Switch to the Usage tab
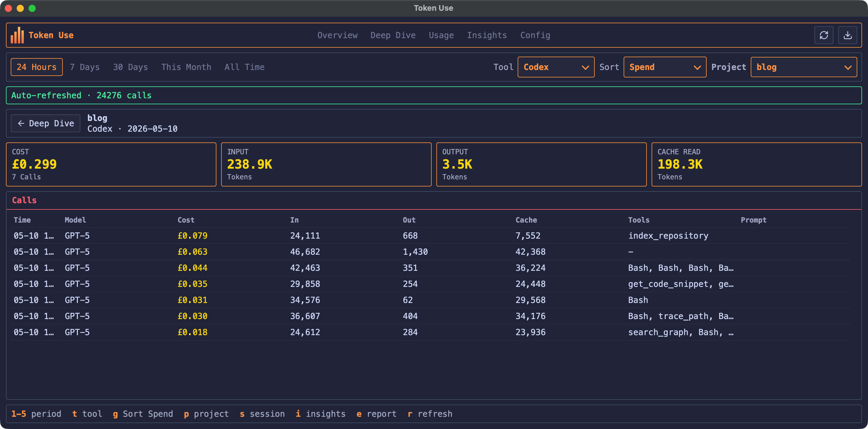 click(x=441, y=35)
